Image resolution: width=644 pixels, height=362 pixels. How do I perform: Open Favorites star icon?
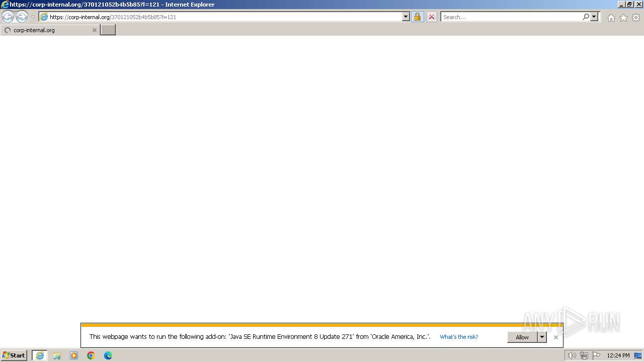623,18
